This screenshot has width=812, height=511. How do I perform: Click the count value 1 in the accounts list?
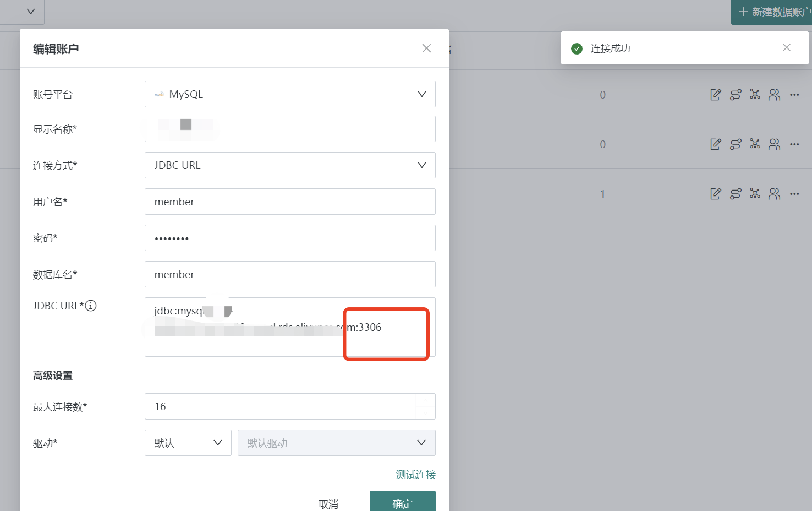pyautogui.click(x=602, y=194)
